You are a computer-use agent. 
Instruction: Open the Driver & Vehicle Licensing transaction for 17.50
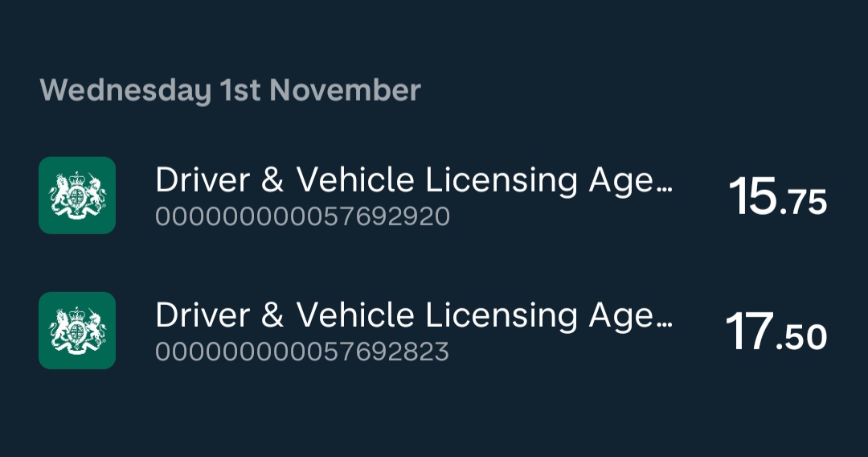tap(433, 330)
